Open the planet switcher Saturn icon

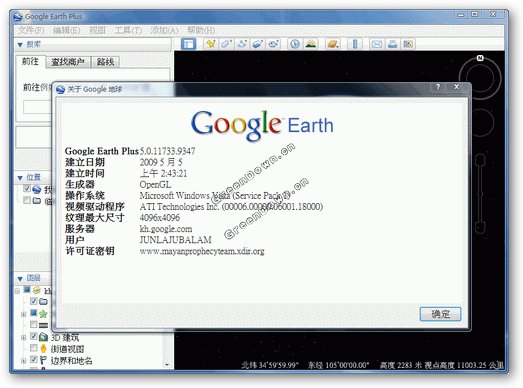pyautogui.click(x=333, y=44)
